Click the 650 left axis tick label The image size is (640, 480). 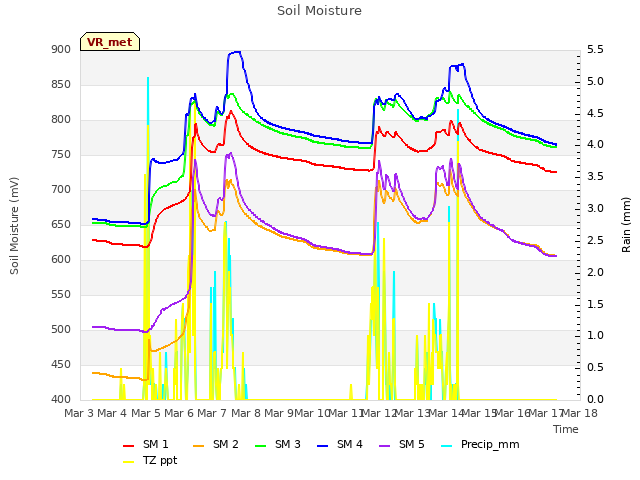[61, 224]
